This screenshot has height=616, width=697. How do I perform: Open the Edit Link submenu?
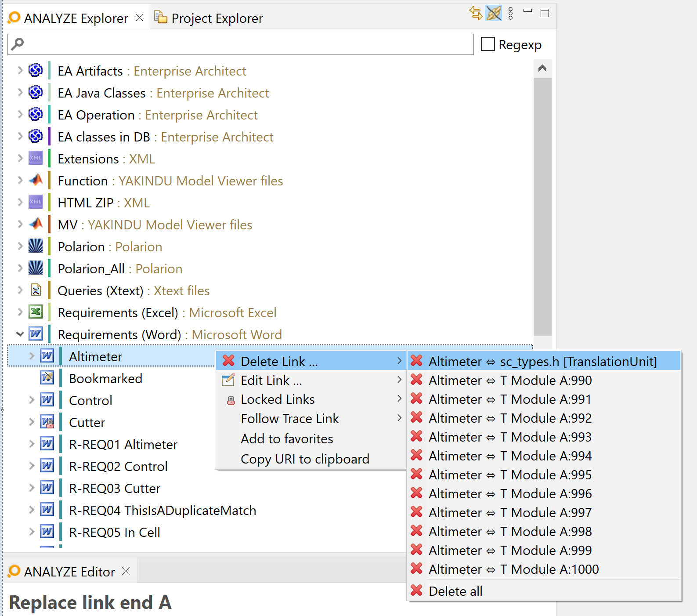[311, 380]
